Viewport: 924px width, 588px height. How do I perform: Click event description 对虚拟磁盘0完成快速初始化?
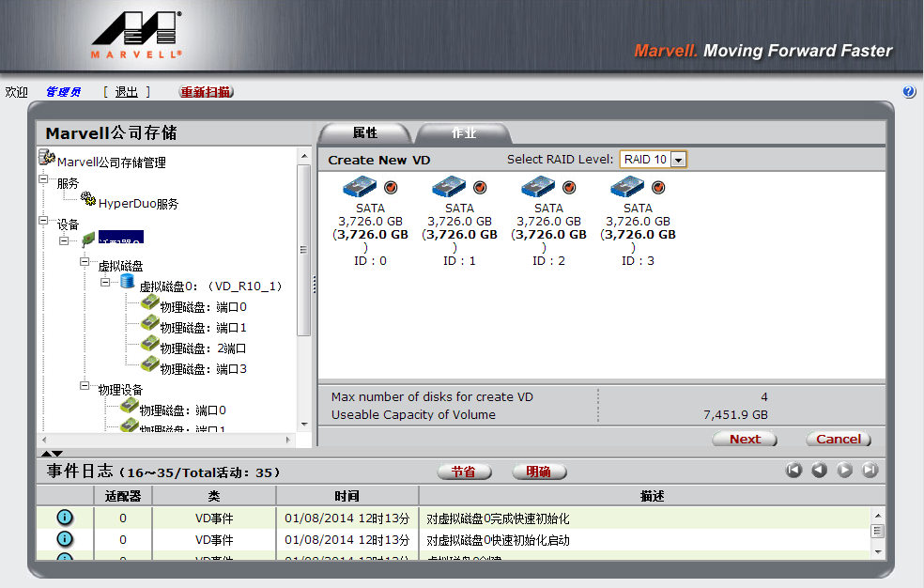[x=498, y=518]
